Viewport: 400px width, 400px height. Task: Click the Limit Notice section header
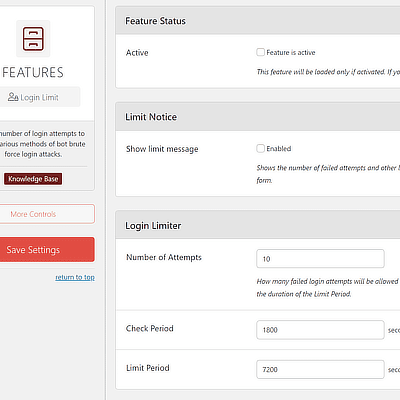coord(258,117)
